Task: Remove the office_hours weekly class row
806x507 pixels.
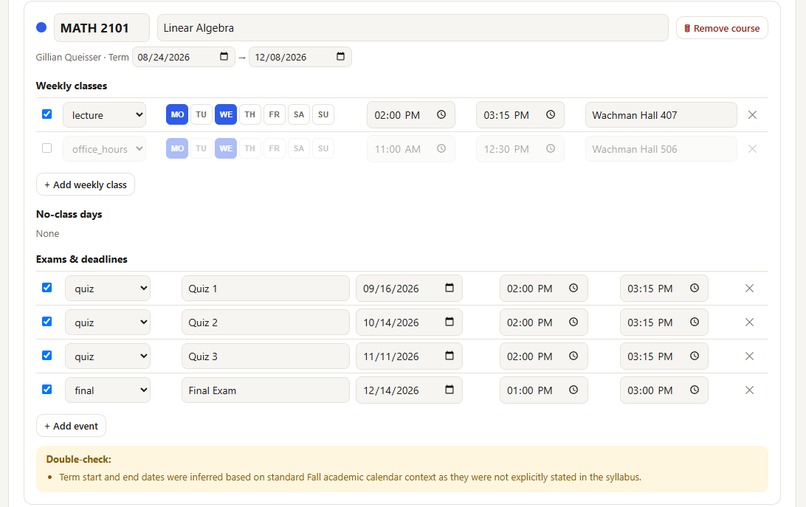Action: tap(752, 149)
